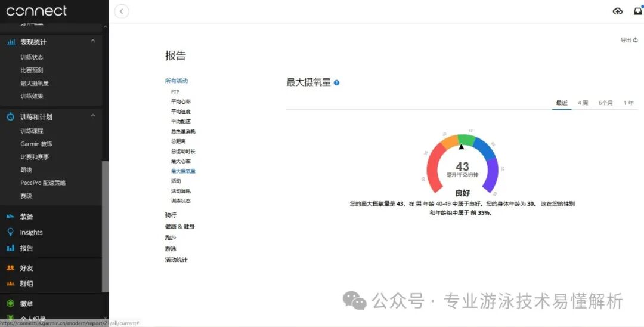Open 群组 groups sidebar item
This screenshot has height=327, width=644.
coord(26,283)
